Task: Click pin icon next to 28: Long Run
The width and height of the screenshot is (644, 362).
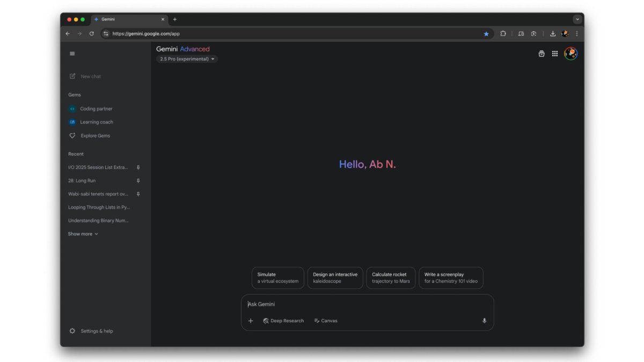Action: pyautogui.click(x=138, y=181)
